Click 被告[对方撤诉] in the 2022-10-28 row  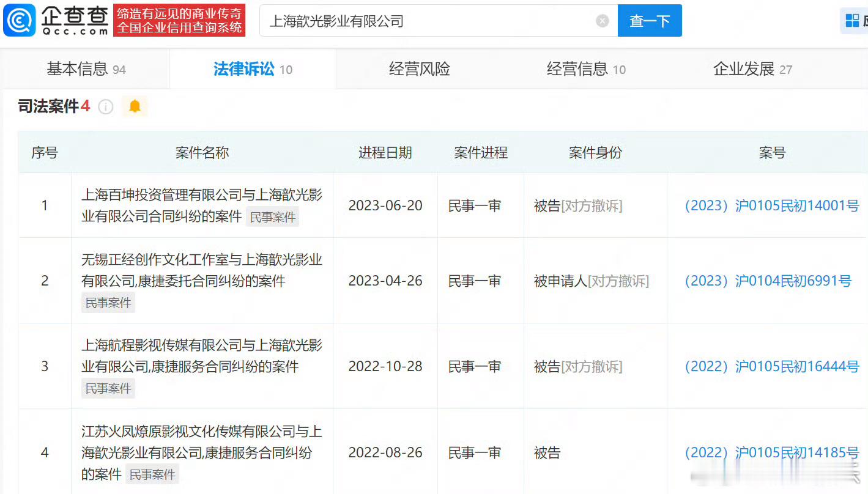pos(578,367)
